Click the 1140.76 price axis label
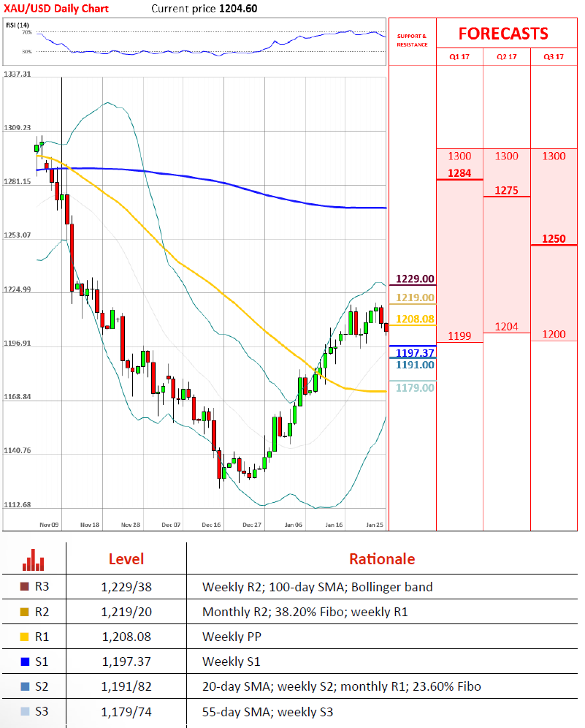The image size is (585, 728). [18, 450]
